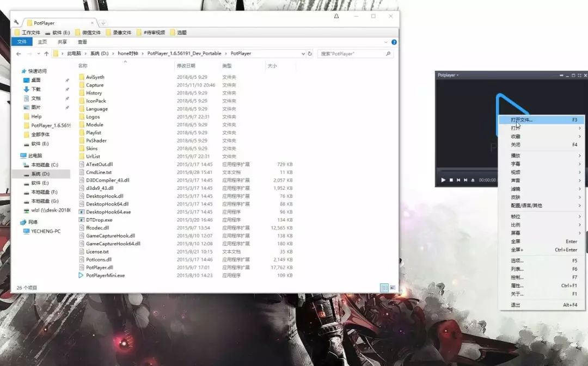Go back in Explorer navigation
Image resolution: width=588 pixels, height=366 pixels.
(19, 54)
